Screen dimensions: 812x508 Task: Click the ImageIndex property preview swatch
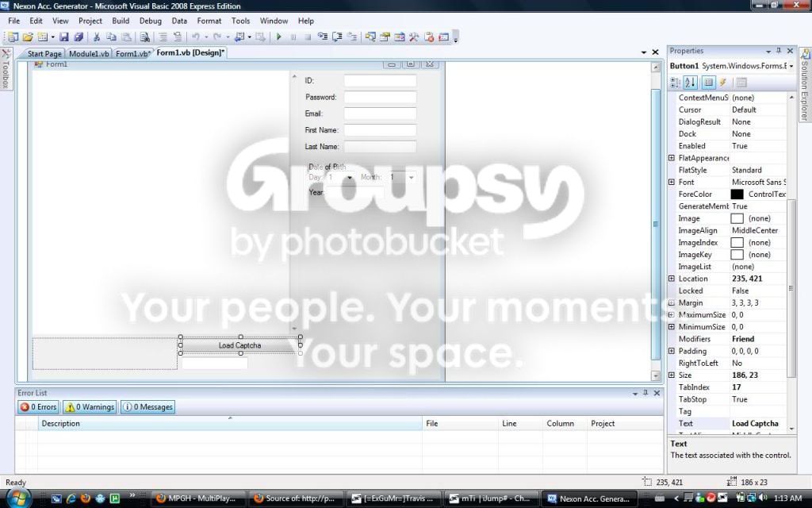pyautogui.click(x=737, y=243)
